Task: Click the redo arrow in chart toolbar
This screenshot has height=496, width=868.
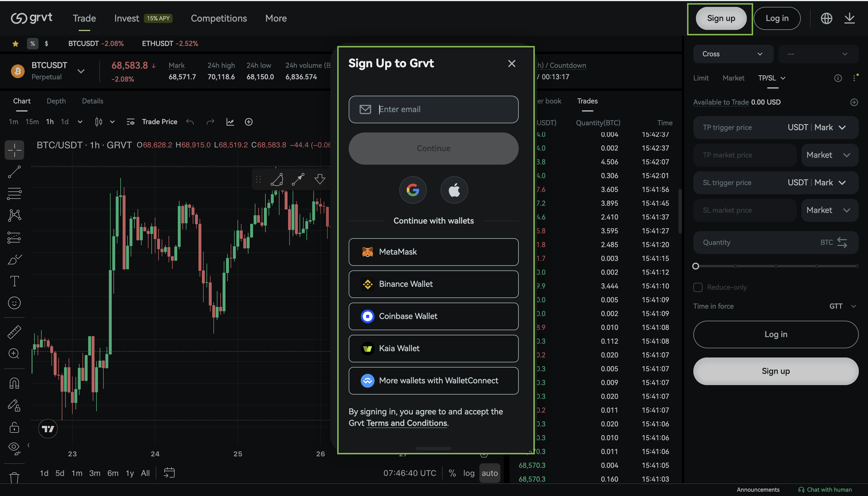Action: (210, 122)
